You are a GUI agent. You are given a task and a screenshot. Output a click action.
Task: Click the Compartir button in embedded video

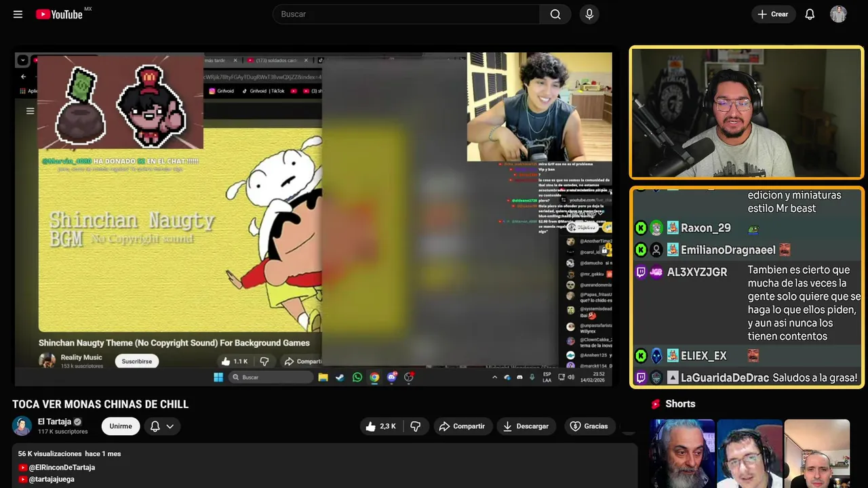[302, 361]
